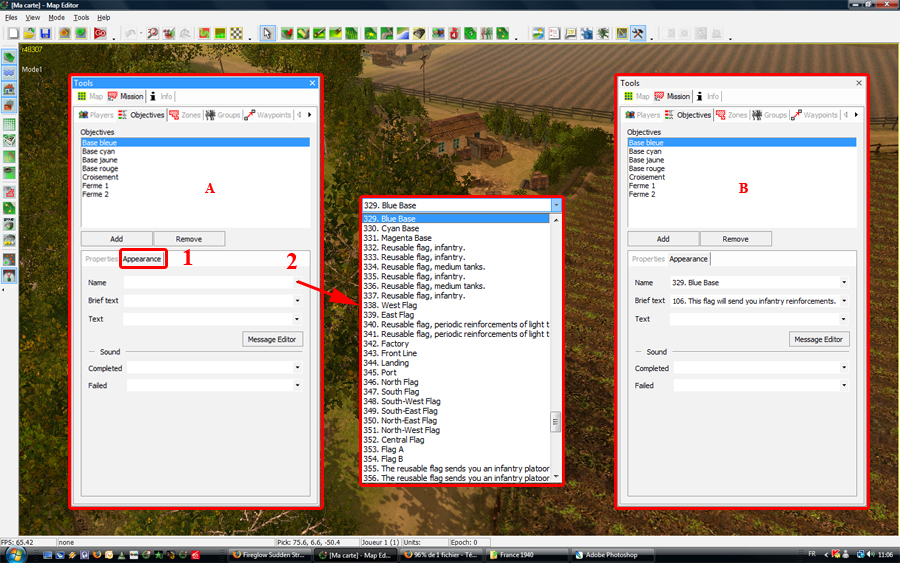900x563 pixels.
Task: Open the View menu
Action: click(33, 18)
